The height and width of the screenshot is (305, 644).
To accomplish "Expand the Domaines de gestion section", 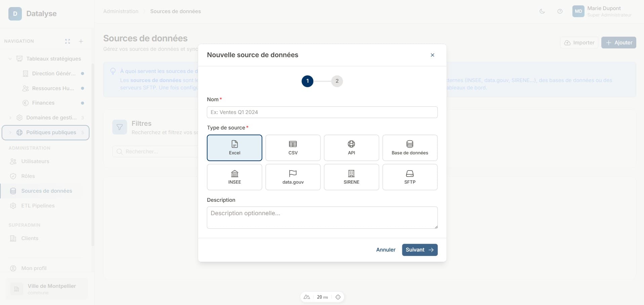I will click(x=10, y=118).
